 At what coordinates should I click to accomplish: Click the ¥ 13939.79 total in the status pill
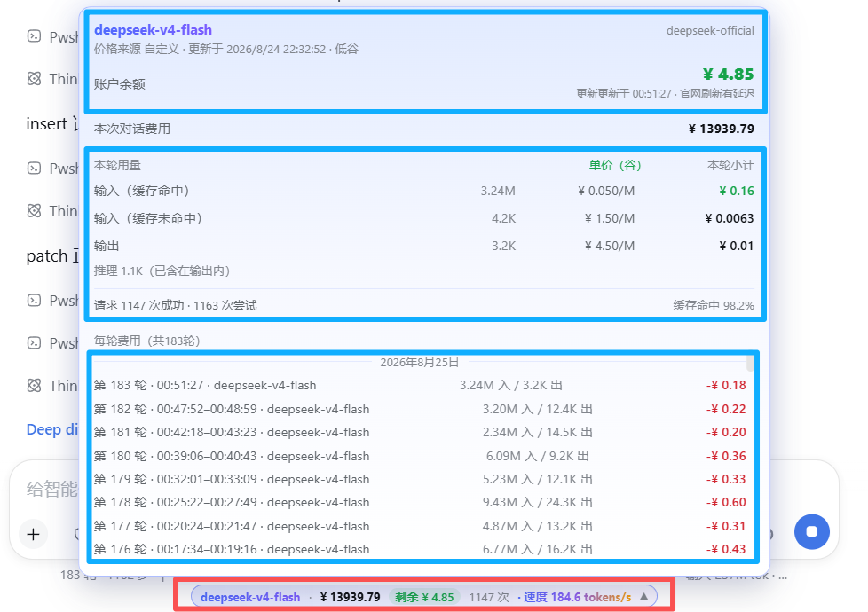[350, 597]
